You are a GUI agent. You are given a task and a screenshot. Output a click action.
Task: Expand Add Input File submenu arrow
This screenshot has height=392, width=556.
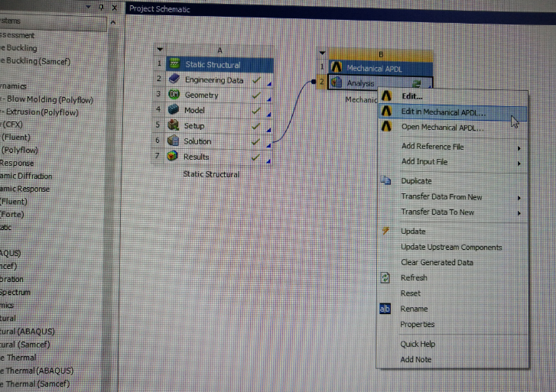click(519, 164)
